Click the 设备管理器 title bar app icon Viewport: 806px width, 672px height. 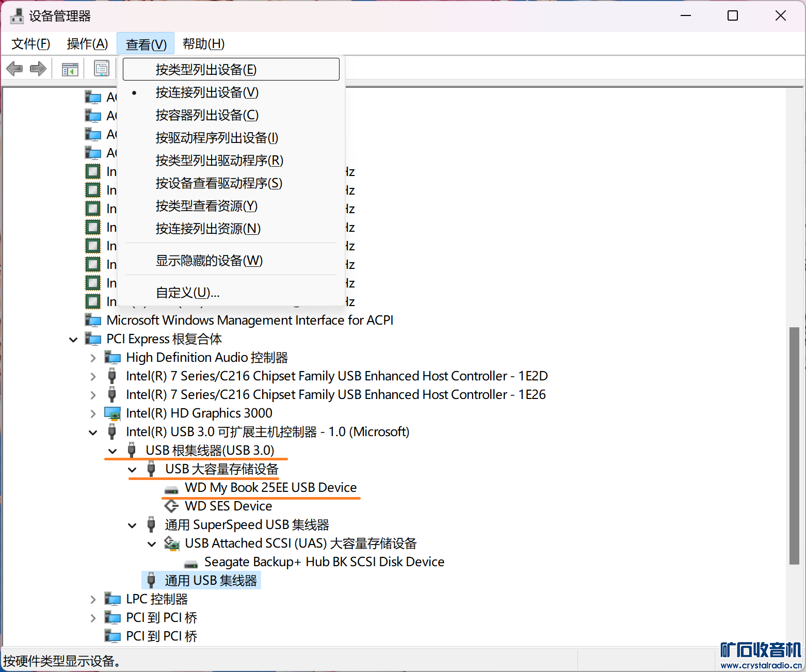[17, 16]
